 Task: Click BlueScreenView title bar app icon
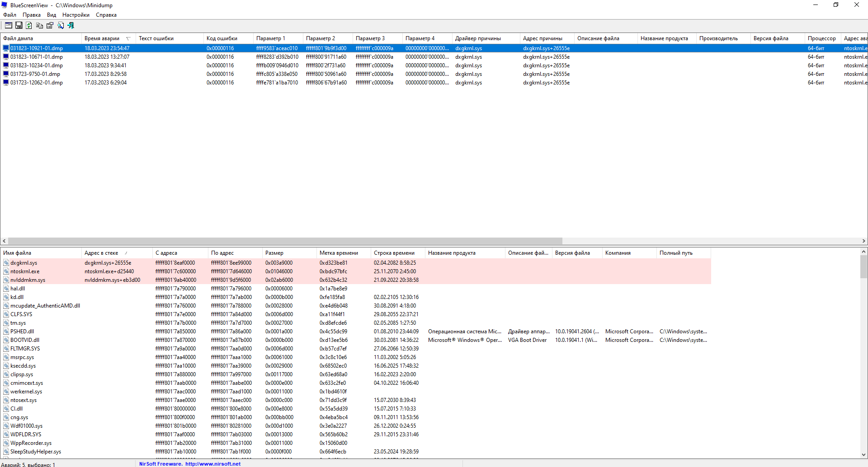(5, 5)
